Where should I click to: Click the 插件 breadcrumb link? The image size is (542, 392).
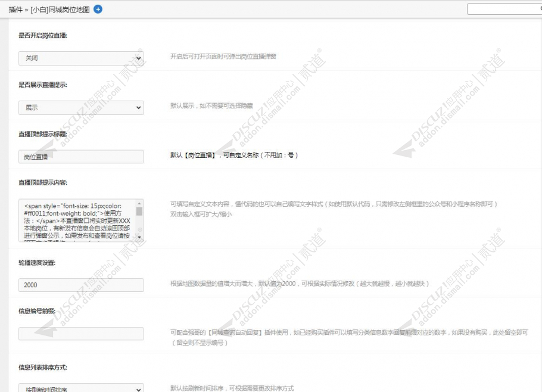(x=15, y=10)
